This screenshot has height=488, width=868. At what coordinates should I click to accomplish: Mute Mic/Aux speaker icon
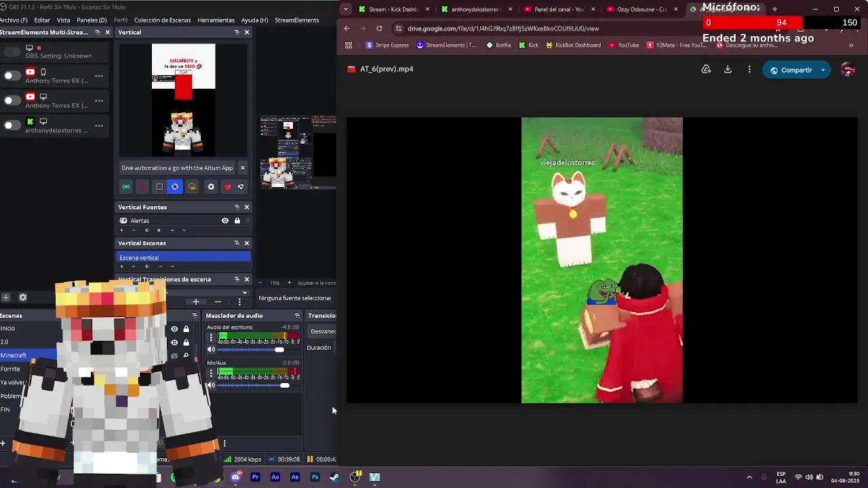(211, 385)
